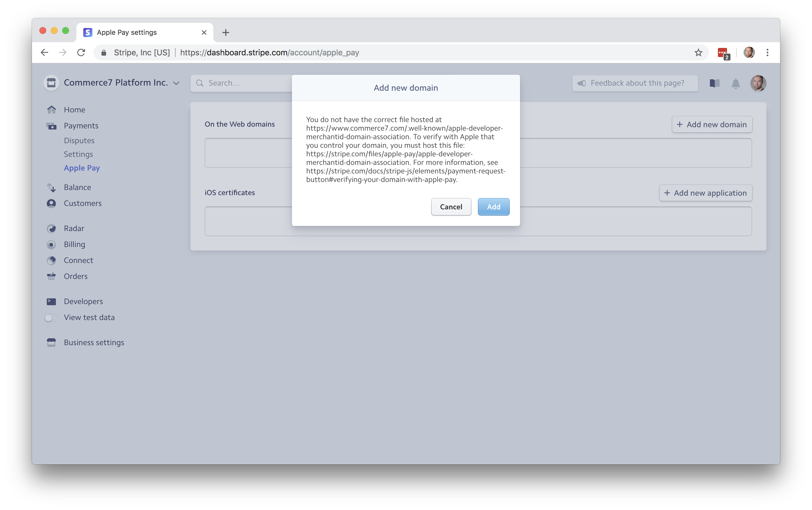Image resolution: width=812 pixels, height=510 pixels.
Task: Click the 'Stripe, Inc [US]' certificate label
Action: click(142, 52)
